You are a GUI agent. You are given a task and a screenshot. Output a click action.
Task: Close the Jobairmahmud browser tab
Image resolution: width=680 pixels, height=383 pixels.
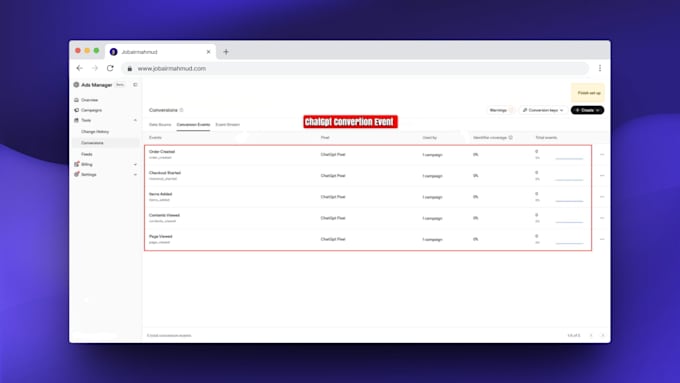209,52
